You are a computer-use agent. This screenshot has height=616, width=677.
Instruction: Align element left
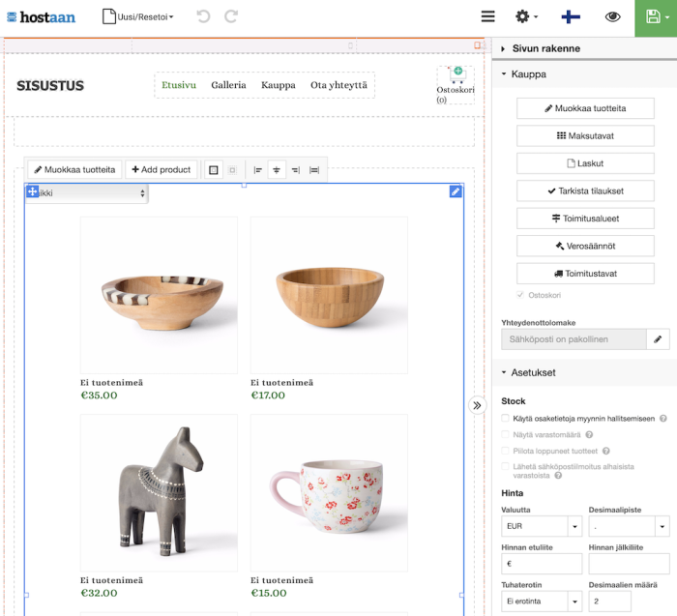(x=258, y=170)
